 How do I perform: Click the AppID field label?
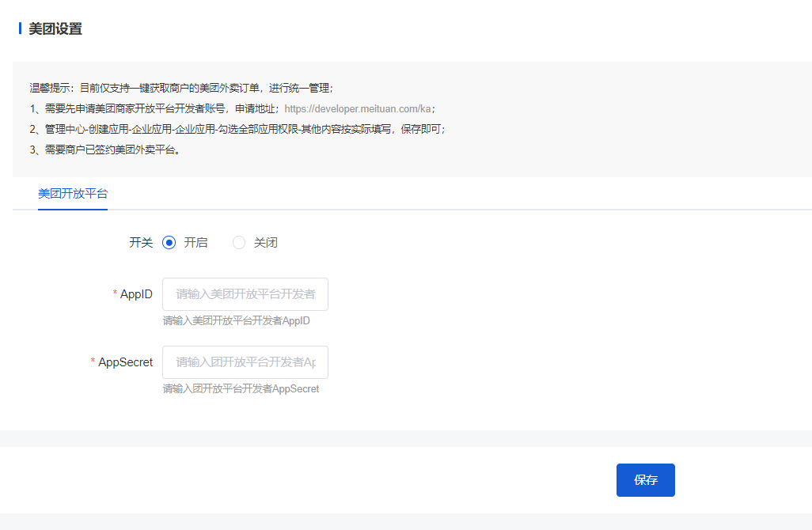pos(136,294)
